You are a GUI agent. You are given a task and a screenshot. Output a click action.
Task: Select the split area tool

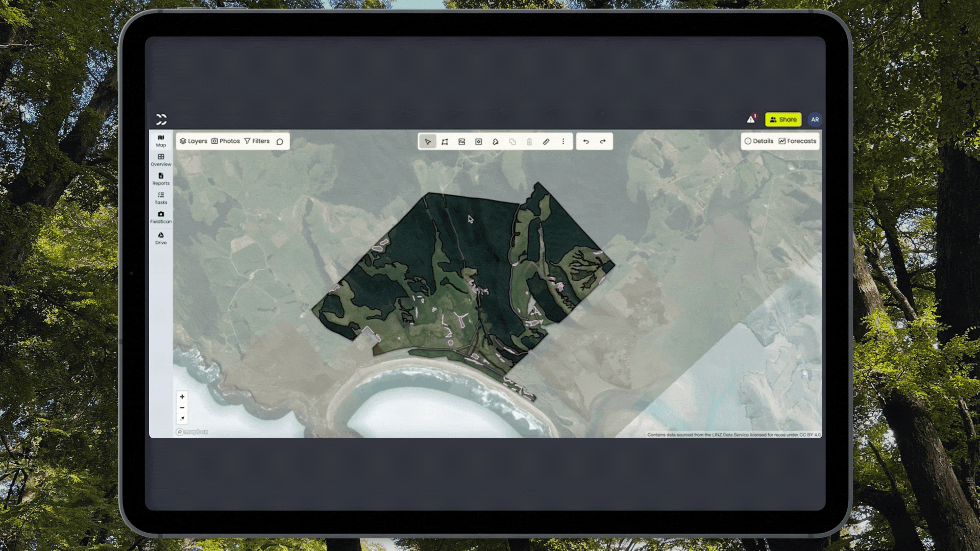coord(461,141)
